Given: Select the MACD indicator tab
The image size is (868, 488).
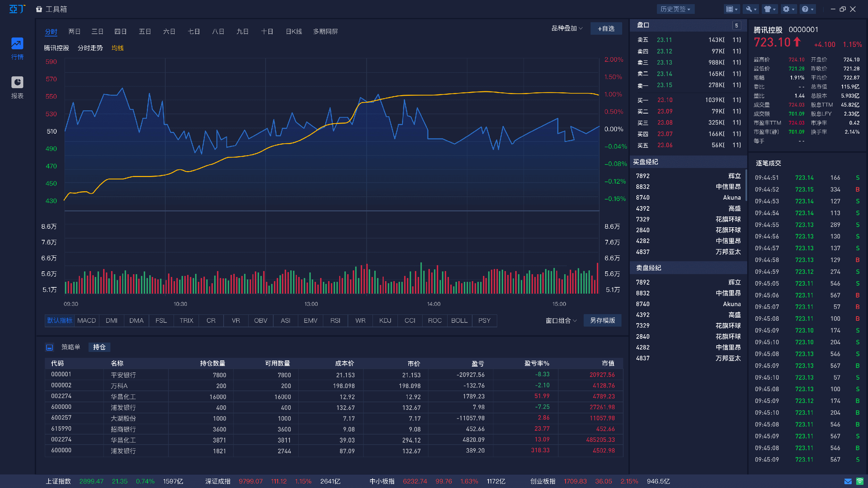Looking at the screenshot, I should tap(86, 320).
